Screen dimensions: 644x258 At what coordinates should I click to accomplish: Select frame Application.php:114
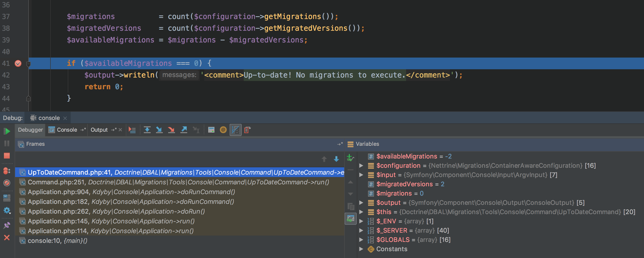[x=179, y=231]
